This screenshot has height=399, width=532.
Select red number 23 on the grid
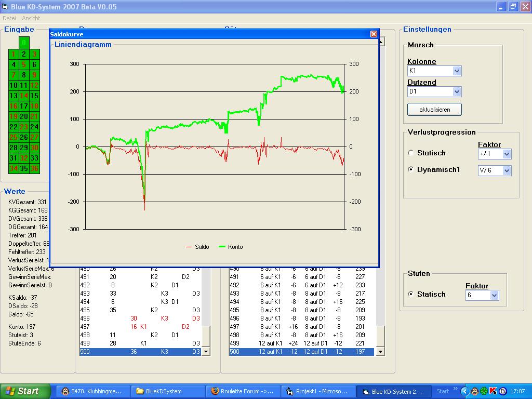pyautogui.click(x=24, y=127)
